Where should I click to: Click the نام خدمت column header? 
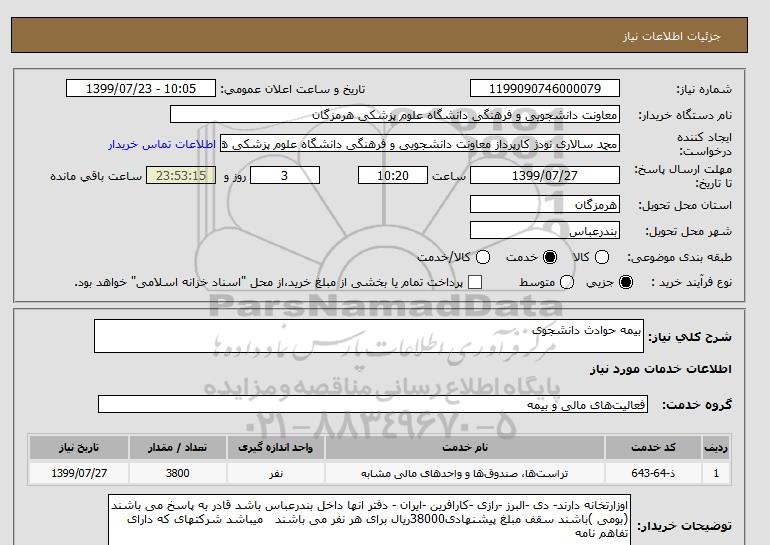coord(465,448)
